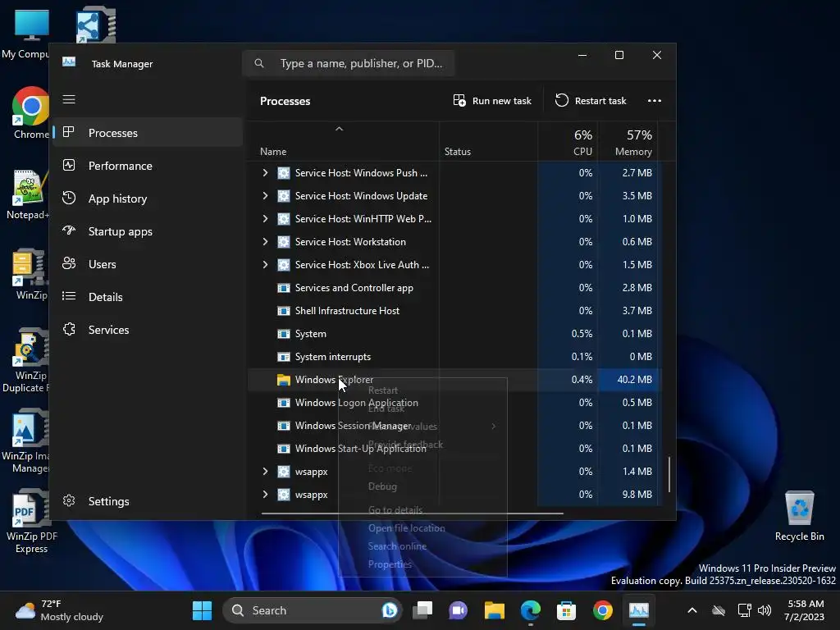The height and width of the screenshot is (630, 840).
Task: Expand Service Host: Windows Push row
Action: 265,172
